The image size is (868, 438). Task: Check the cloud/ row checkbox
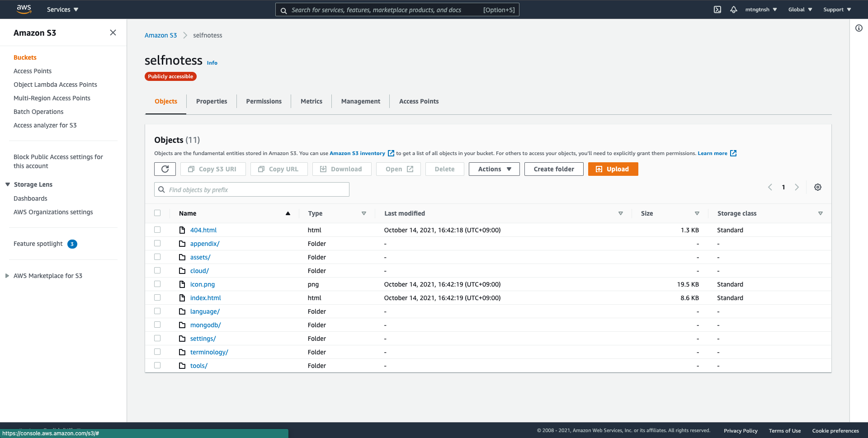point(157,270)
